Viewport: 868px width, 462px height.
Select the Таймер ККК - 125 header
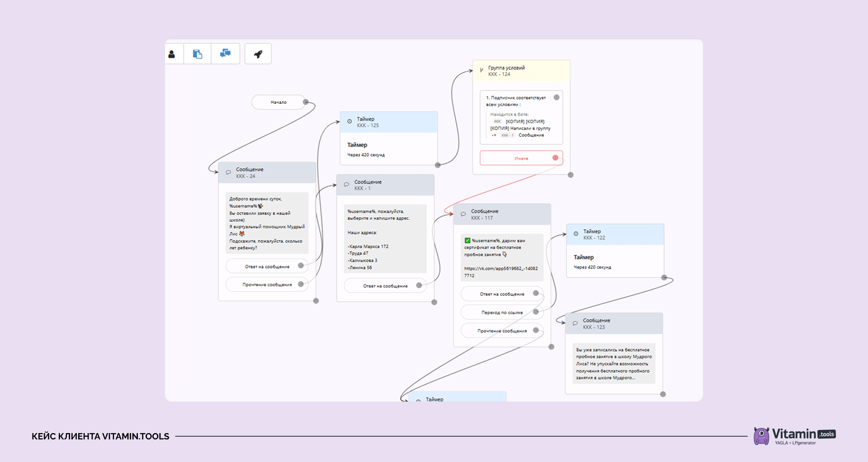[389, 122]
